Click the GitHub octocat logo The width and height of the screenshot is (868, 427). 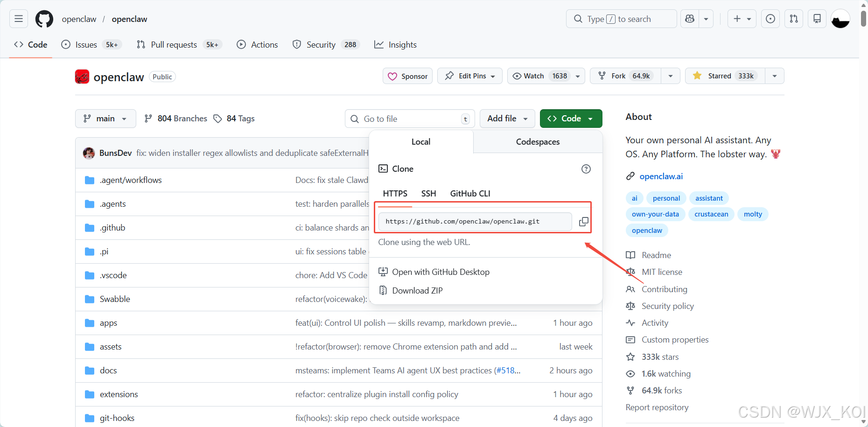click(x=44, y=19)
